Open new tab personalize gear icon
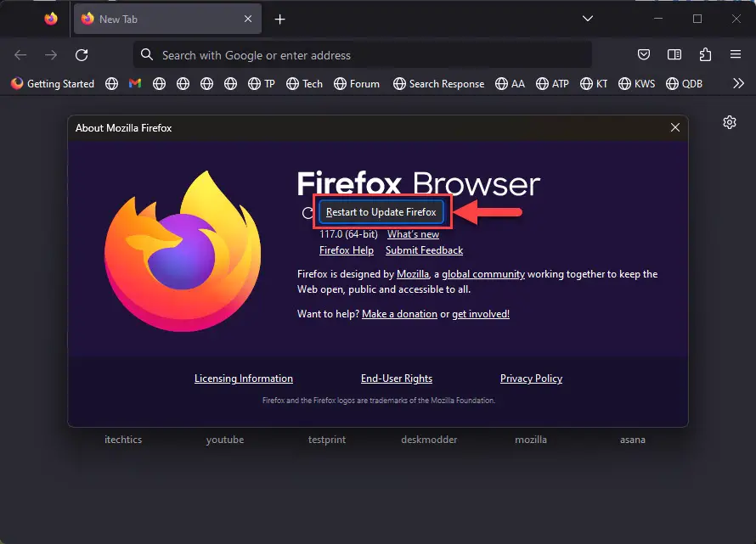The image size is (756, 544). [x=730, y=122]
